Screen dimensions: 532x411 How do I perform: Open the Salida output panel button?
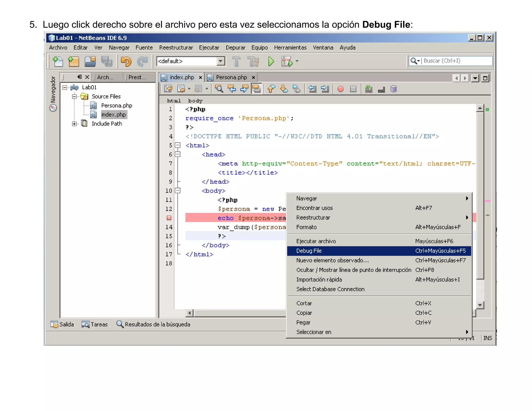62,324
